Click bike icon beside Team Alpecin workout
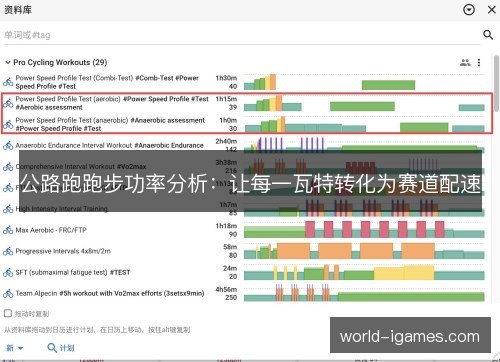 tap(8, 293)
